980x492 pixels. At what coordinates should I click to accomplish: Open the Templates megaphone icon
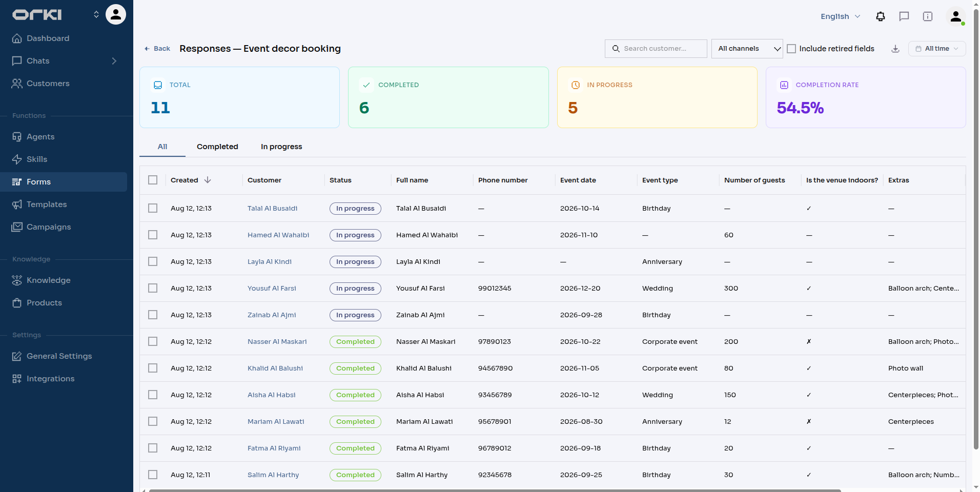[17, 204]
